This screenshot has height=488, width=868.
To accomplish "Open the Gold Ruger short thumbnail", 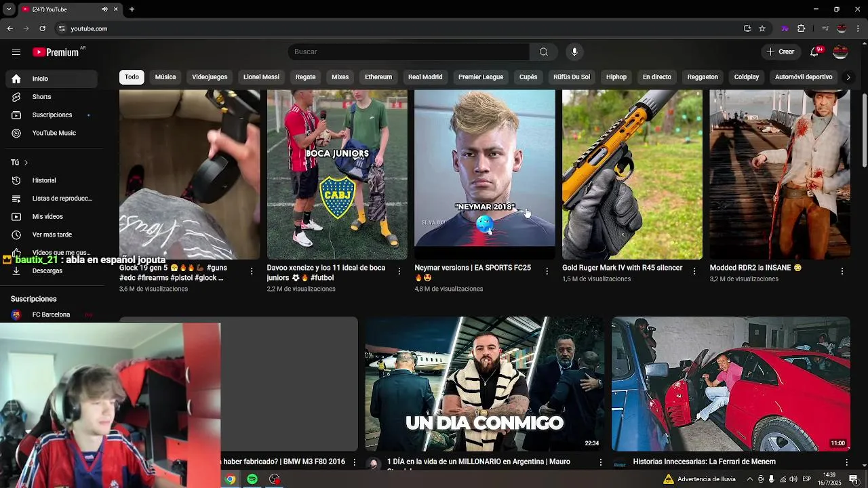I will (x=632, y=175).
